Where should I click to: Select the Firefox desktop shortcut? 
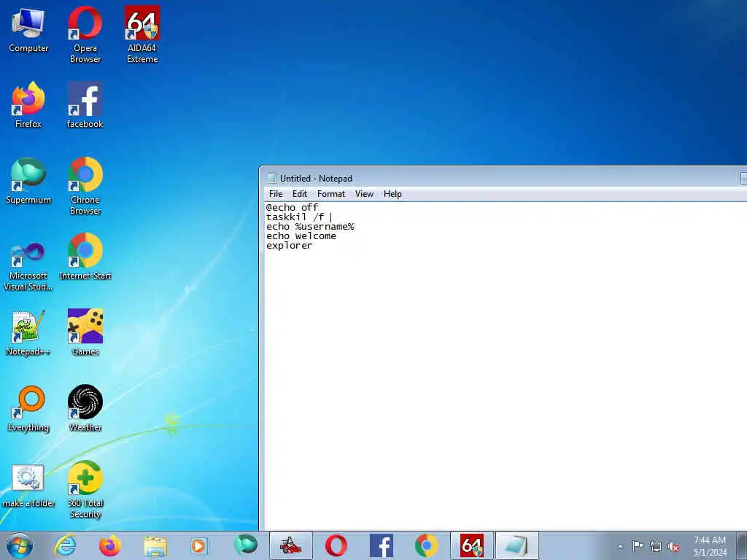coord(28,105)
